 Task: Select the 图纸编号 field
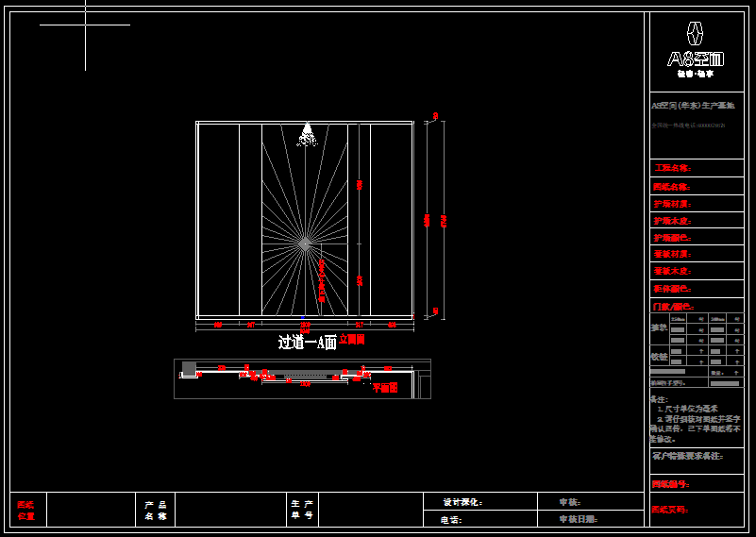[671, 484]
